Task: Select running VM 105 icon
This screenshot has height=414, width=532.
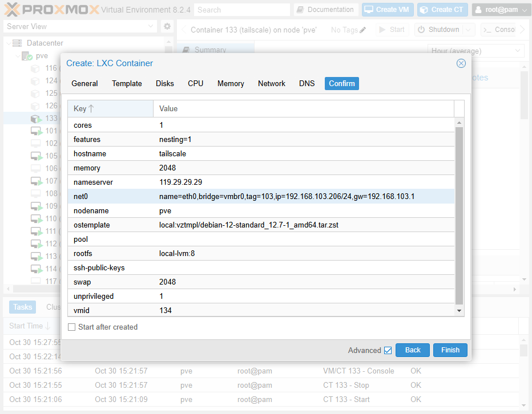Action: [x=37, y=156]
